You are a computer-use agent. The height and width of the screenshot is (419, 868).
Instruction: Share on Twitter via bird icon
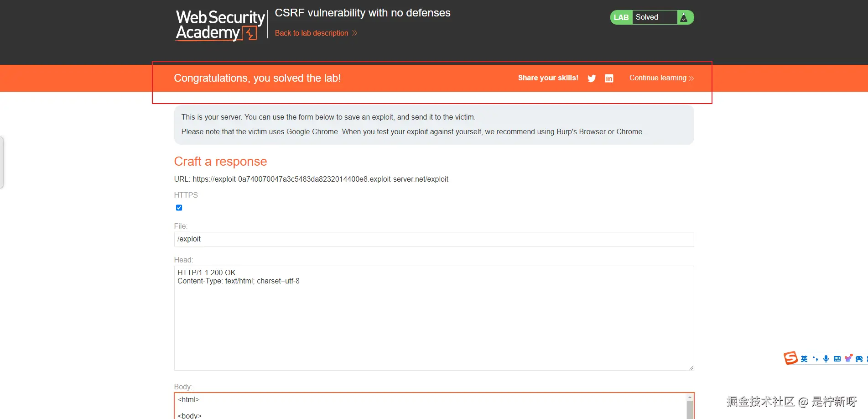(592, 79)
